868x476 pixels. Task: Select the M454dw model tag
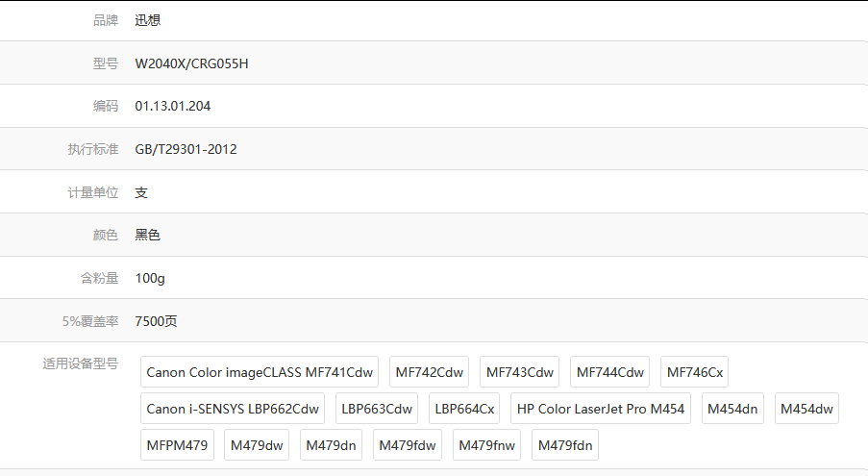(806, 409)
